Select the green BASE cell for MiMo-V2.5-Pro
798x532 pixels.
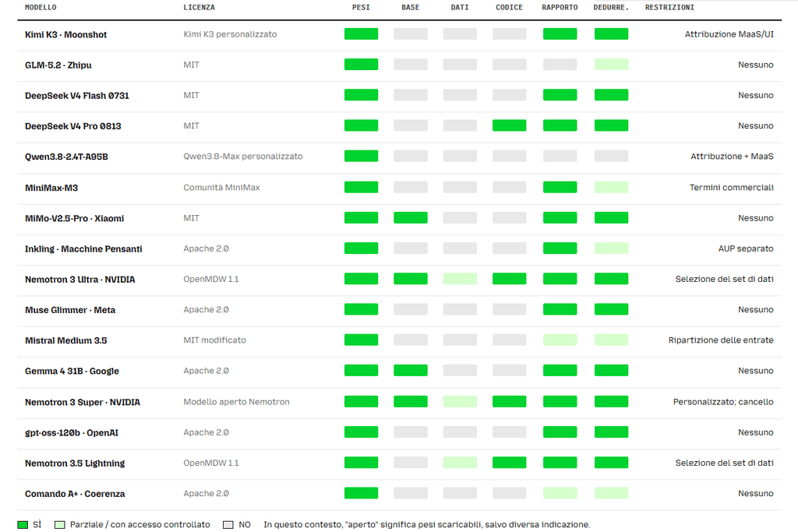coord(410,217)
